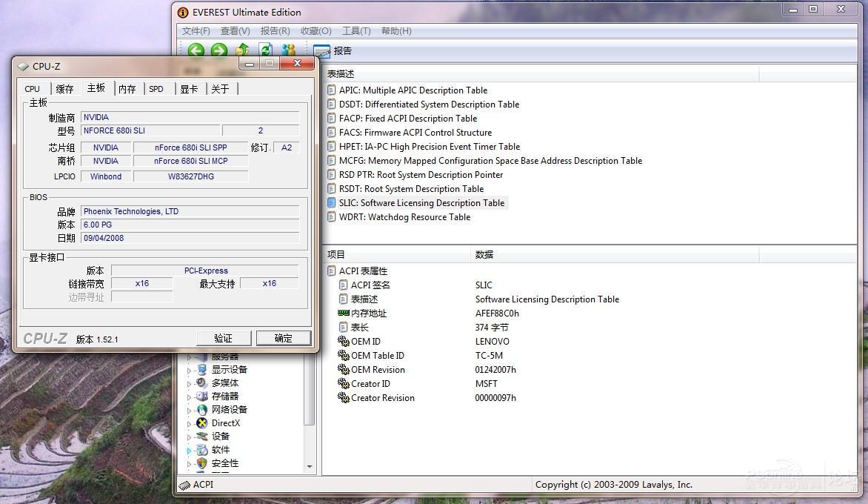Expand the 安全性 tree node

point(190,464)
